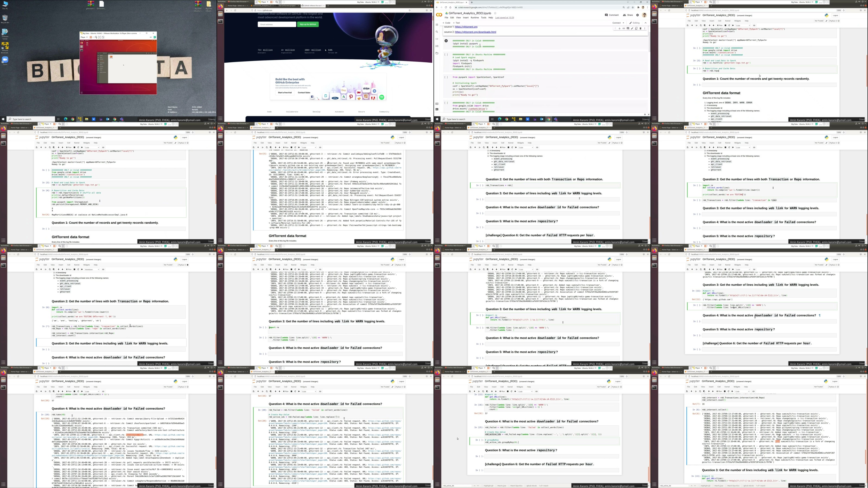Click the Start a free trial button
868x488 pixels.
285,93
